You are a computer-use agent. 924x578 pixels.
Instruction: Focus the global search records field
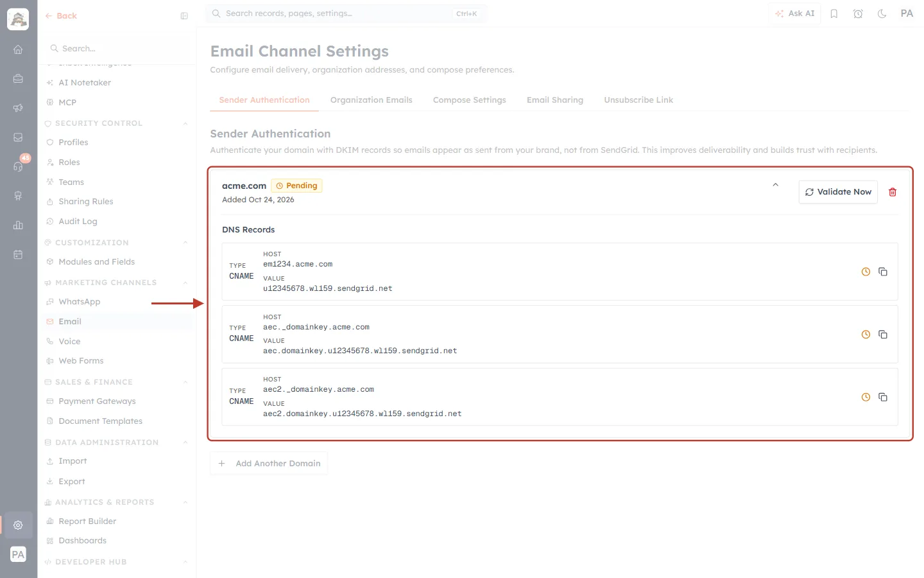click(x=346, y=13)
